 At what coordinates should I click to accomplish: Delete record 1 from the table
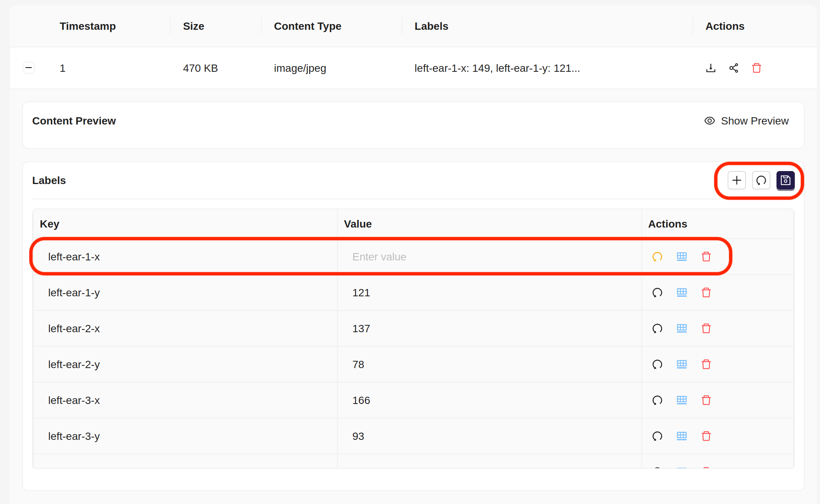757,68
